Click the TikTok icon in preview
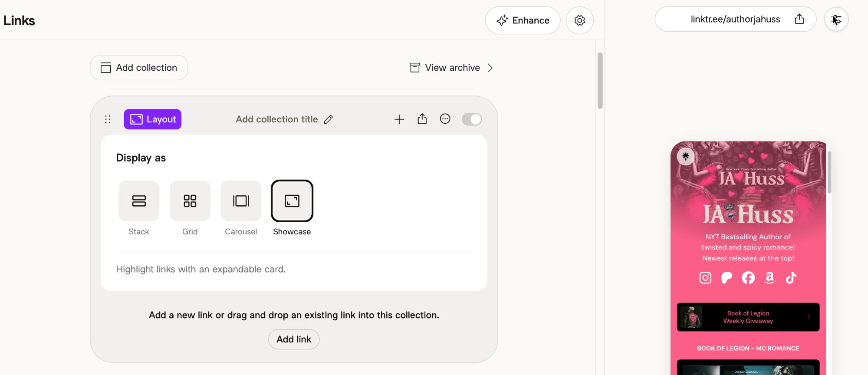The height and width of the screenshot is (375, 868). tap(791, 278)
